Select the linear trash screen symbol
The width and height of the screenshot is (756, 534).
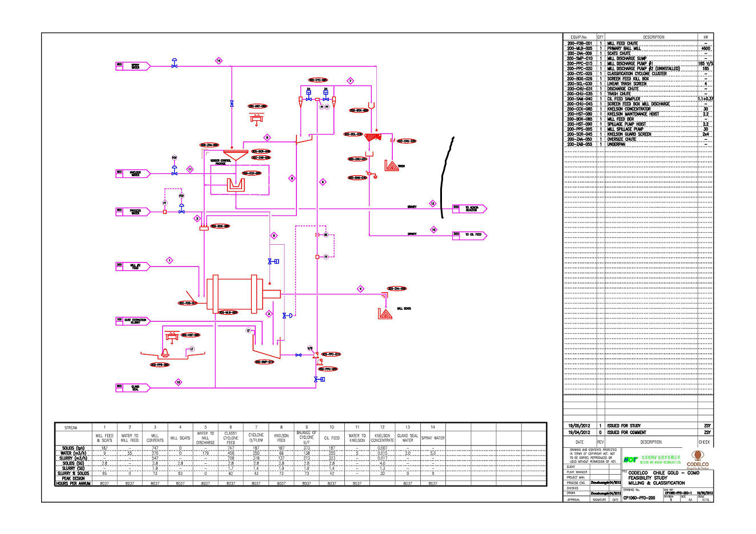(x=372, y=136)
